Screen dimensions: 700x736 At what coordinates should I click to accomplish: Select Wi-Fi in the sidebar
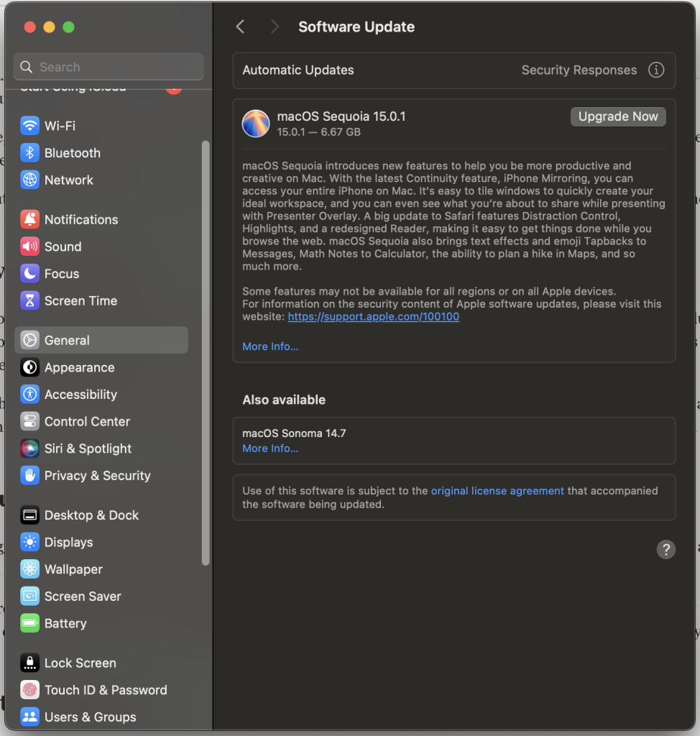60,126
